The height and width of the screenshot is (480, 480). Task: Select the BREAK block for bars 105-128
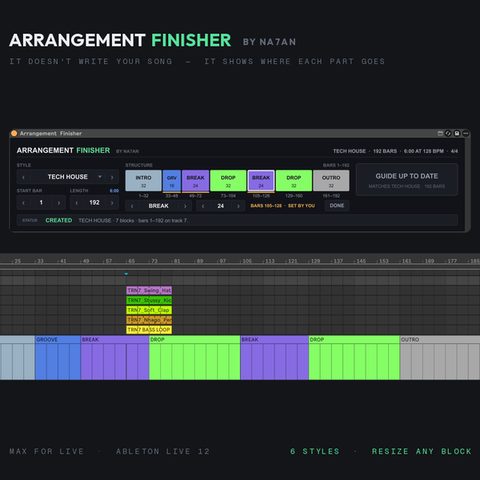(261, 181)
